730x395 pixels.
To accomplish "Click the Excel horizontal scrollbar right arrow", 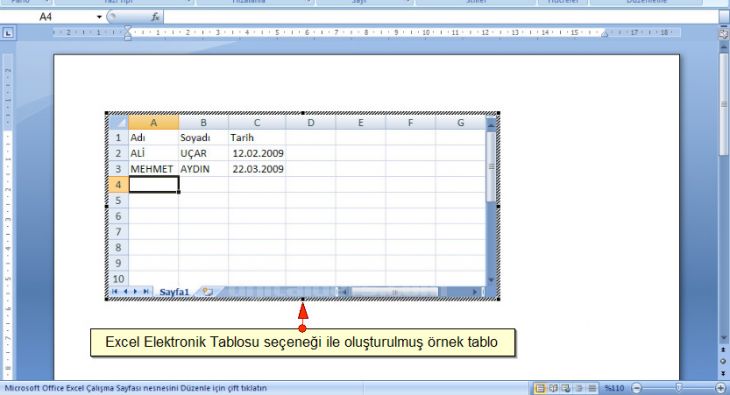I will point(474,292).
